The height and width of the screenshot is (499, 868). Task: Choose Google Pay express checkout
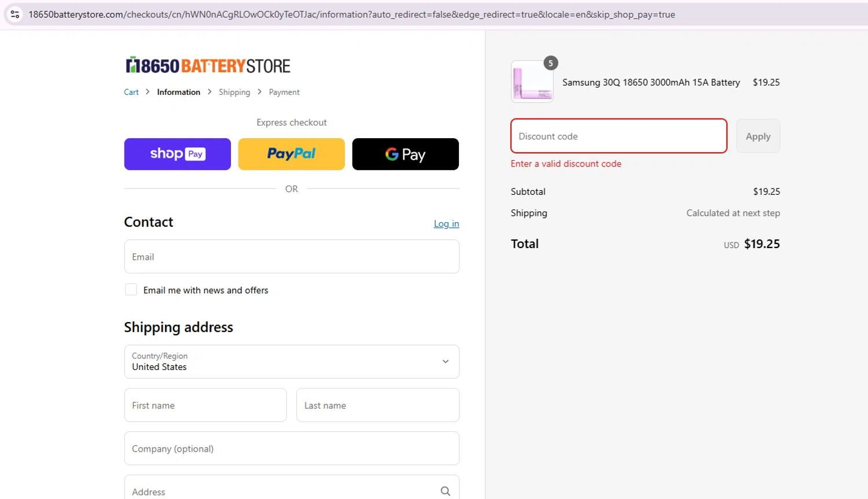click(x=406, y=154)
